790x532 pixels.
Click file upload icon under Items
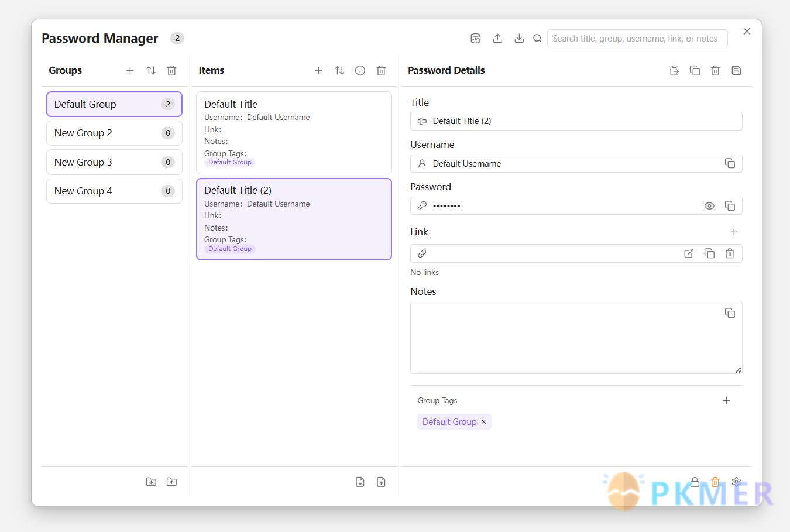tap(381, 482)
